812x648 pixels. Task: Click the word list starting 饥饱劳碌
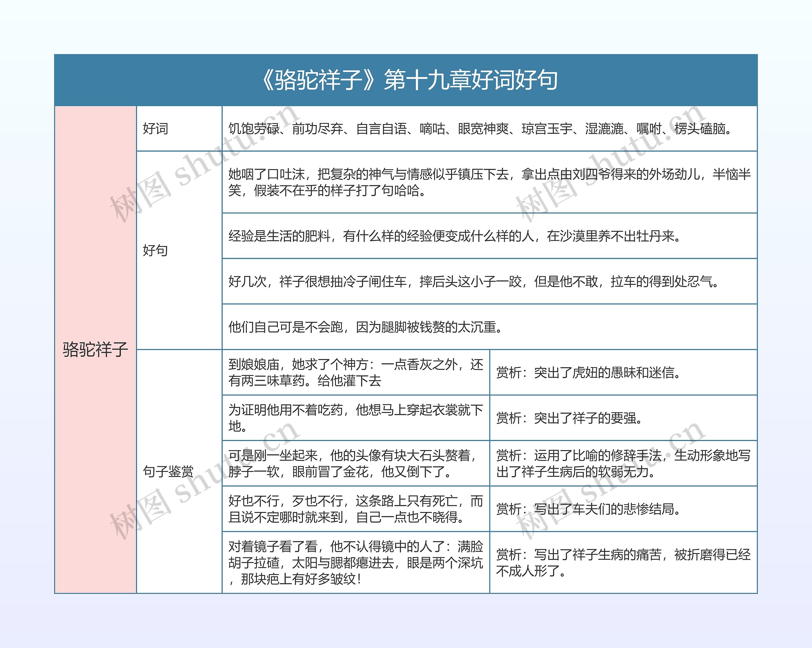490,129
